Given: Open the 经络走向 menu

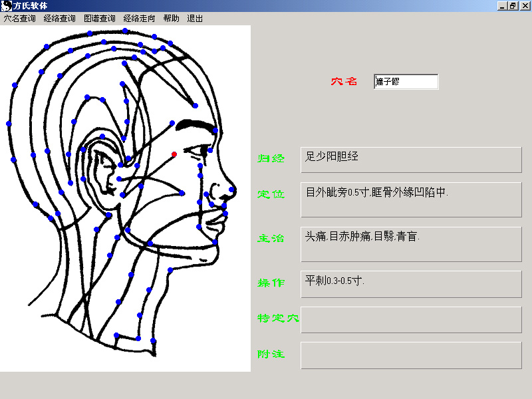Looking at the screenshot, I should (x=139, y=19).
